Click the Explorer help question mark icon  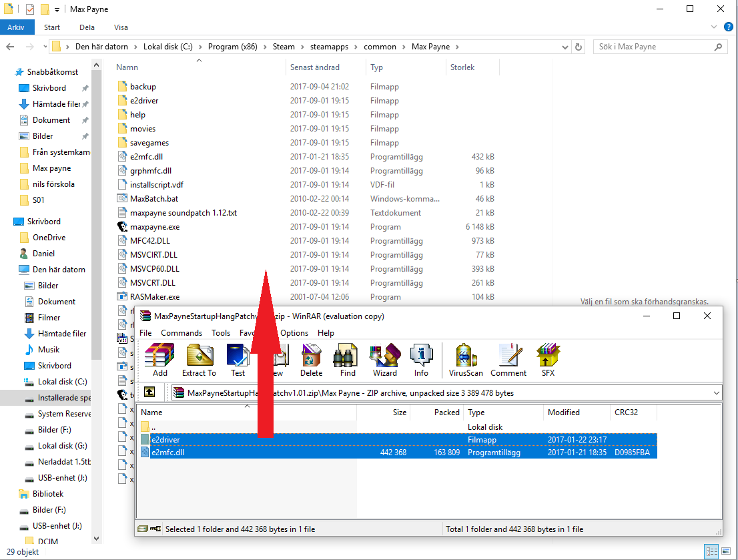point(728,27)
